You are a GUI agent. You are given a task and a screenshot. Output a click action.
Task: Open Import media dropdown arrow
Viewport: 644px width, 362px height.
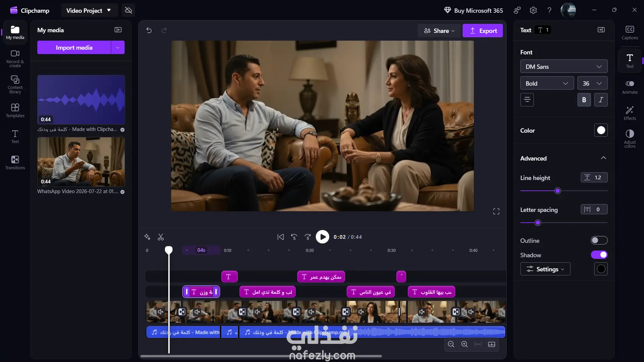118,48
